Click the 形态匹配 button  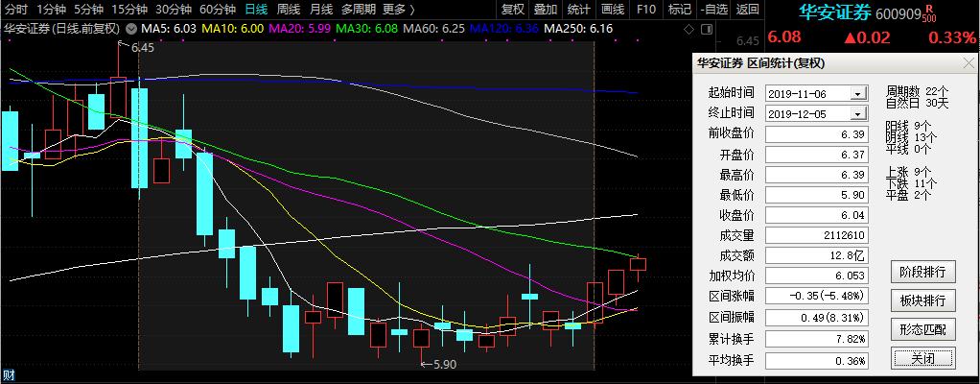(x=922, y=328)
